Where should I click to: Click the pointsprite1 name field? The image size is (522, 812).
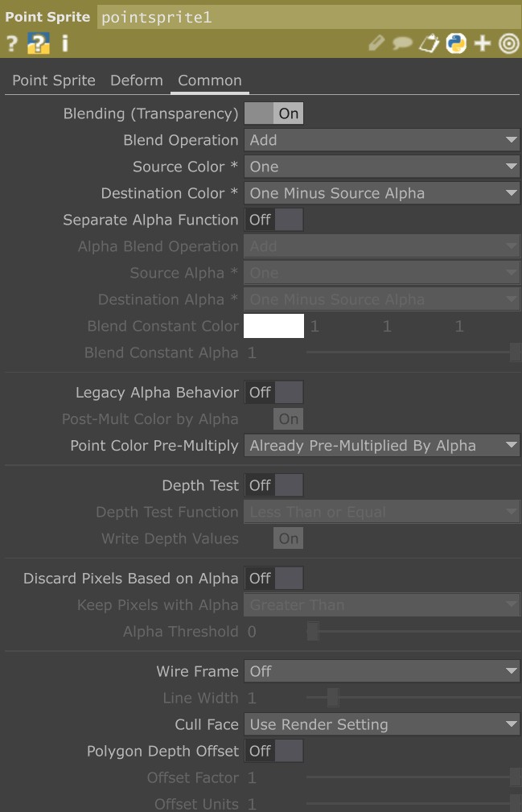pos(308,17)
